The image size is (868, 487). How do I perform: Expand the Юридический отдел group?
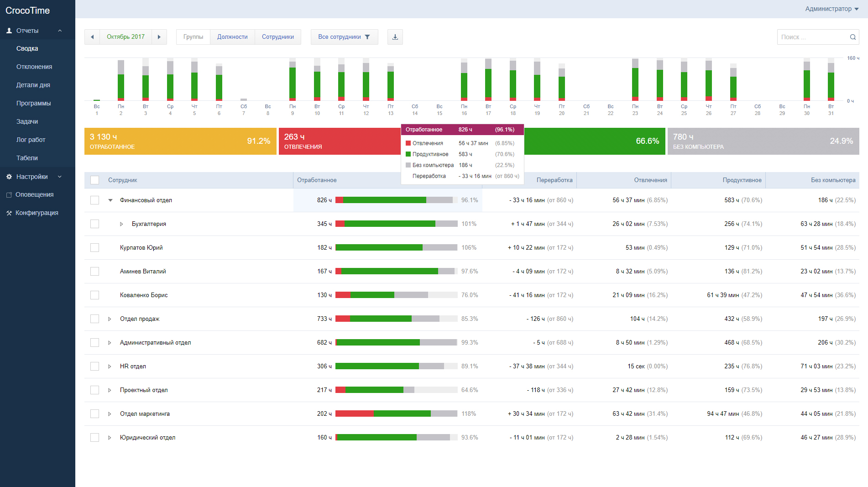coord(110,438)
